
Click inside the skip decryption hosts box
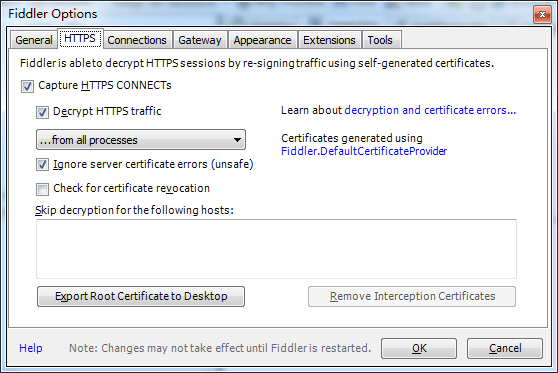tap(276, 249)
